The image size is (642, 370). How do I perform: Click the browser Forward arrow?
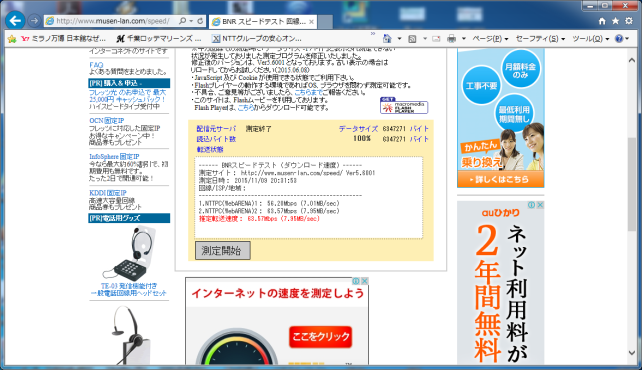pos(34,21)
